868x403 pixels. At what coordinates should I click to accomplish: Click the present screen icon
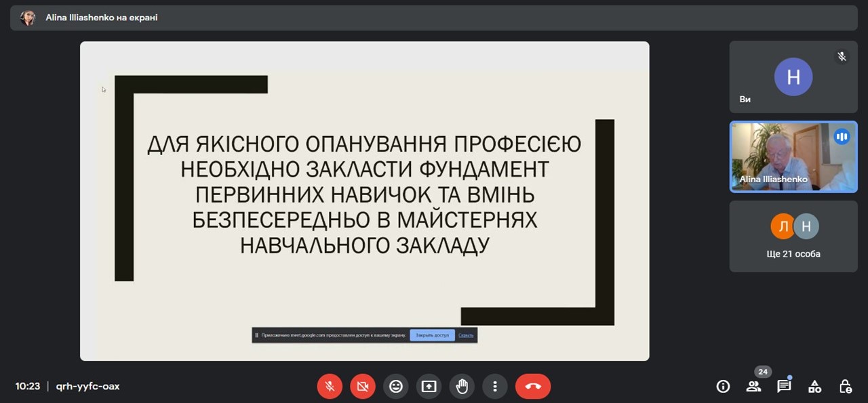pyautogui.click(x=429, y=386)
